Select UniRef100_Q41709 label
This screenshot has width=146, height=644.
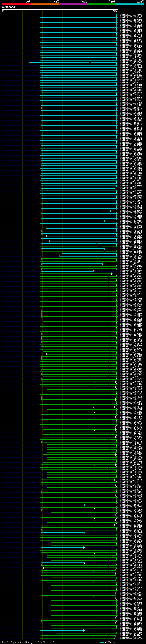131,67
